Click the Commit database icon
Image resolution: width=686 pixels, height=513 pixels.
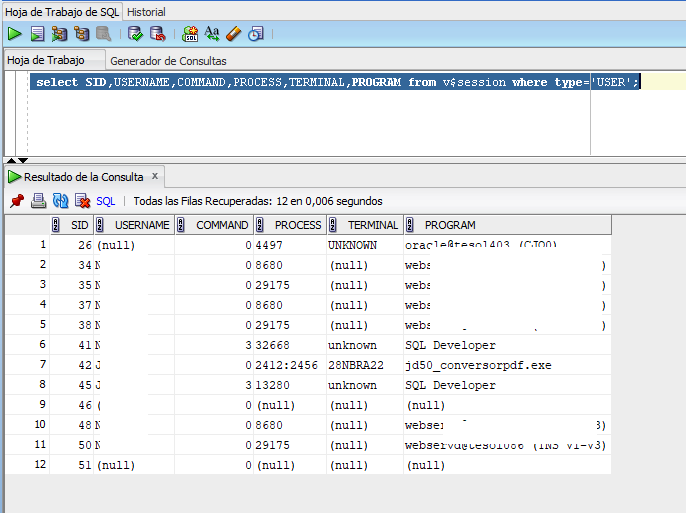coord(135,34)
